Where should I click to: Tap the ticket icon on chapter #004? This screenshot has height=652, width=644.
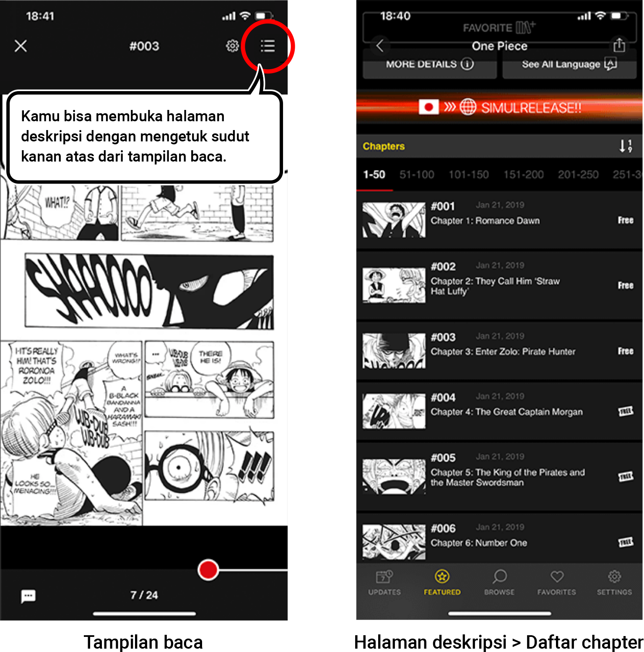click(x=626, y=411)
